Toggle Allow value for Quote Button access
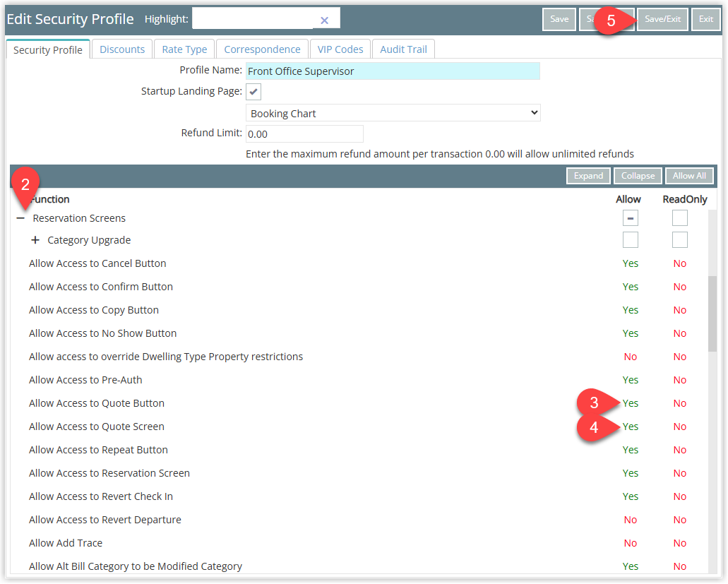 [630, 403]
